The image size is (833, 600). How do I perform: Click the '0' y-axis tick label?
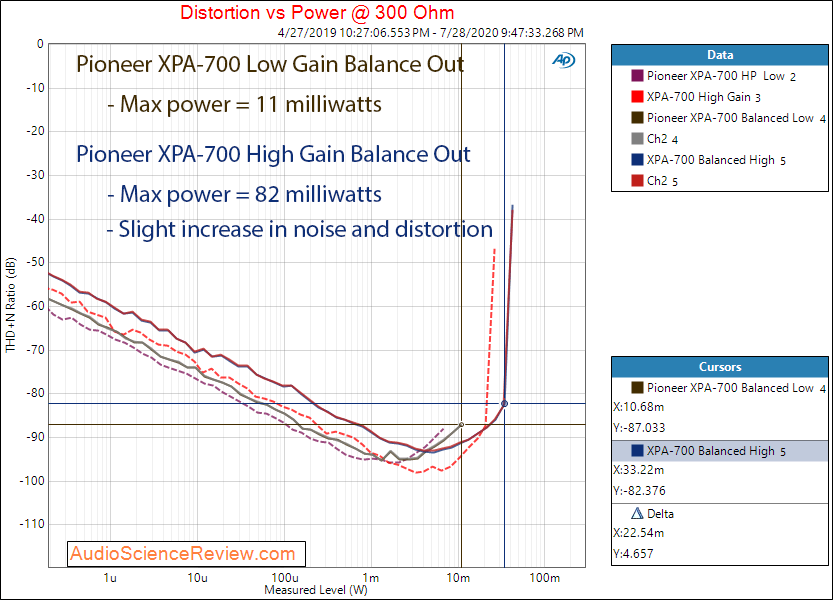[40, 44]
